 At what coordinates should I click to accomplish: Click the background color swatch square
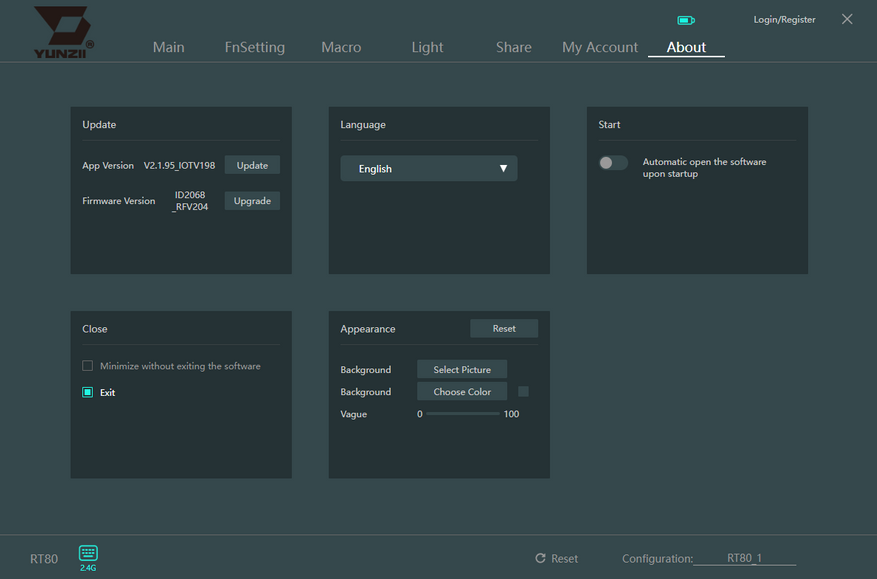(x=523, y=392)
